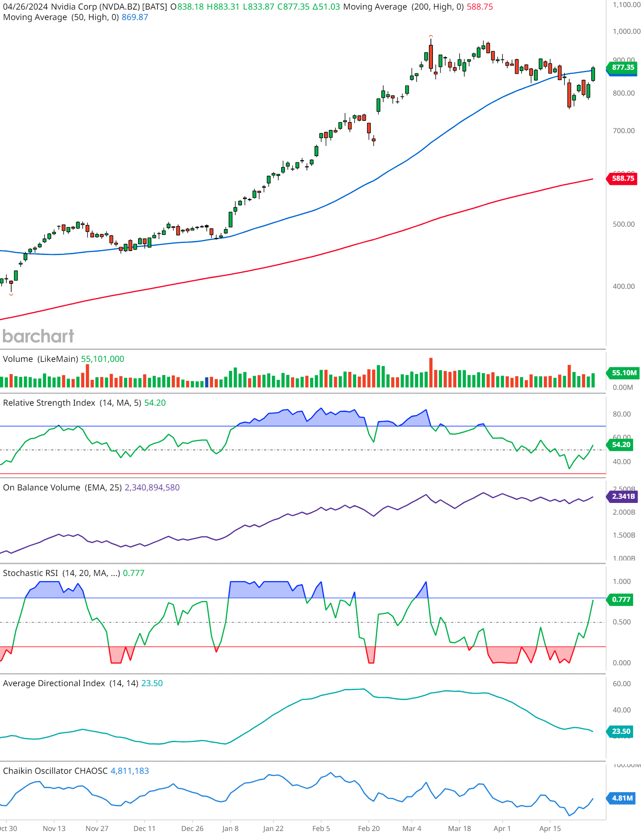Click the 1,000.00 price axis label
Image resolution: width=644 pixels, height=836 pixels.
click(x=626, y=31)
